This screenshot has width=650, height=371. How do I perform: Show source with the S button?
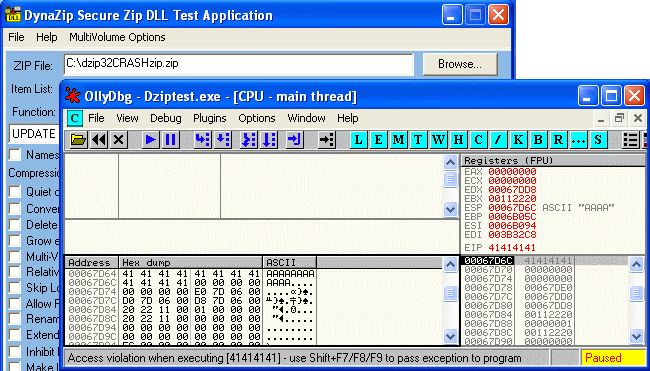(598, 140)
